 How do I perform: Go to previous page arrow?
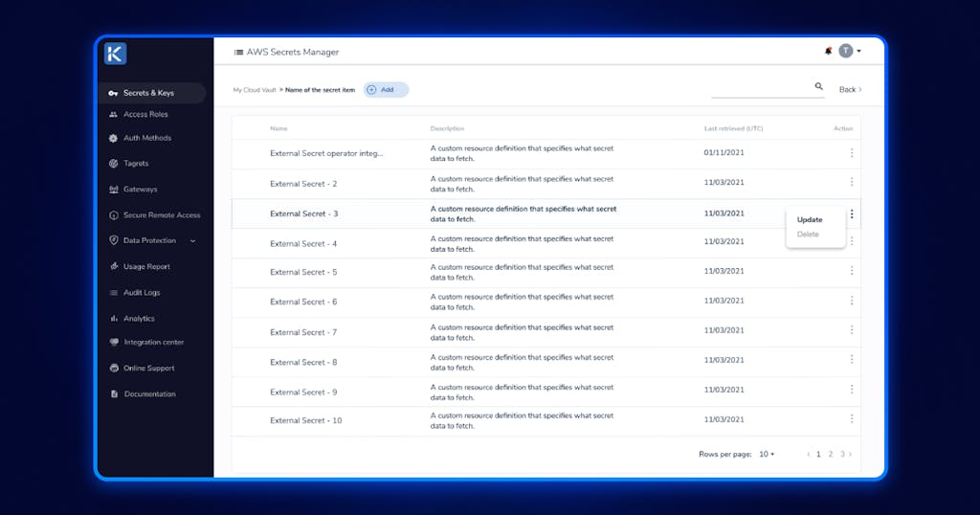(808, 455)
